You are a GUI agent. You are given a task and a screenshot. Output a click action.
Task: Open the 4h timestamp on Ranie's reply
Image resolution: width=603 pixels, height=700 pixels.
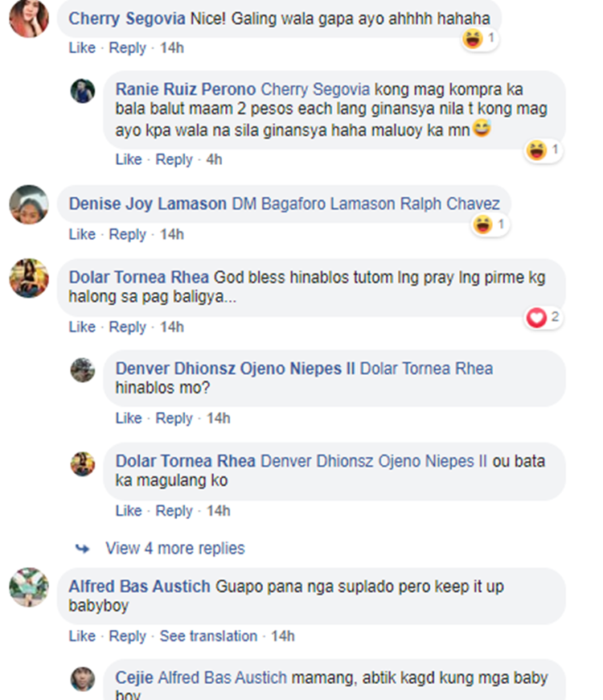click(x=214, y=159)
